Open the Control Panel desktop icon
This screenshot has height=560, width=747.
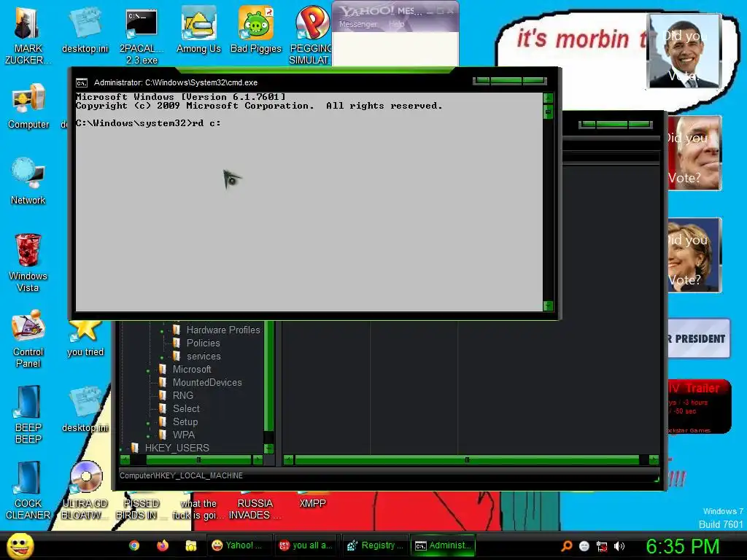click(x=28, y=338)
